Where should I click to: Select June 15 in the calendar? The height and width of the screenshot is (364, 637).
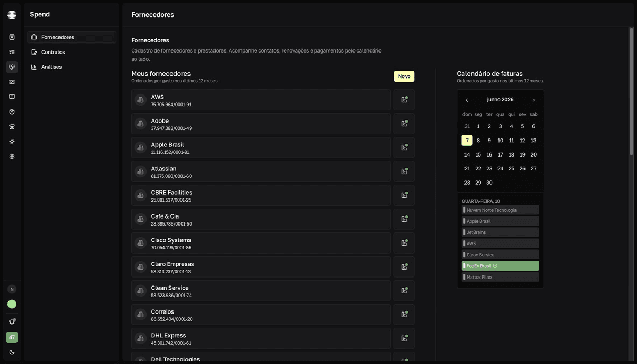[478, 155]
